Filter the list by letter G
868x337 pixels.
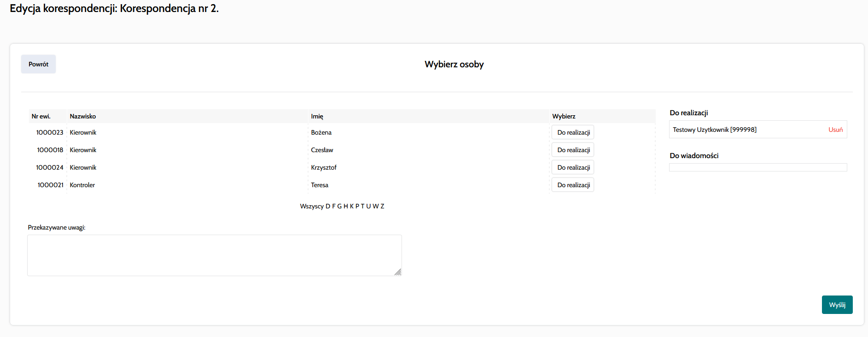click(x=339, y=206)
